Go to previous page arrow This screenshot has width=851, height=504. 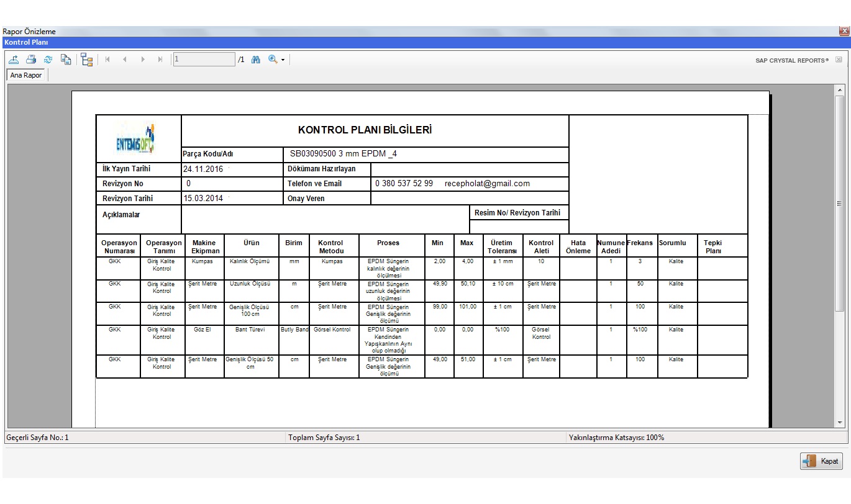(x=125, y=60)
